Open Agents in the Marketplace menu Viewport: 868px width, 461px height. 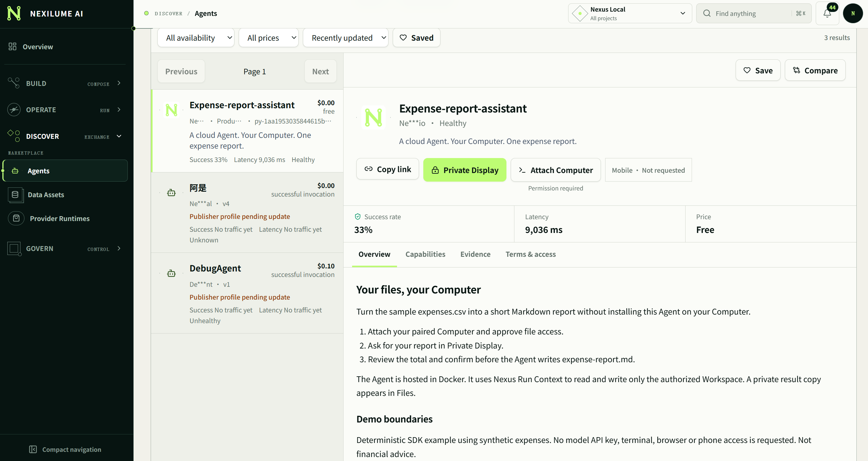pyautogui.click(x=65, y=171)
